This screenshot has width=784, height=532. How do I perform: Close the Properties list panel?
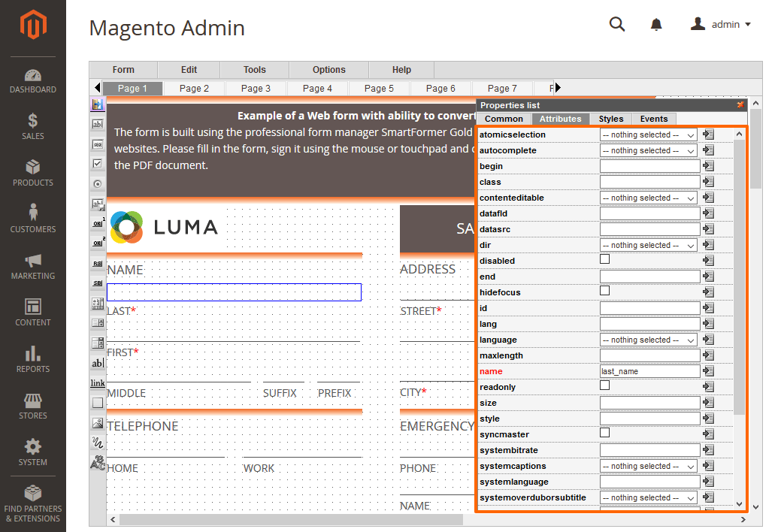tap(740, 106)
